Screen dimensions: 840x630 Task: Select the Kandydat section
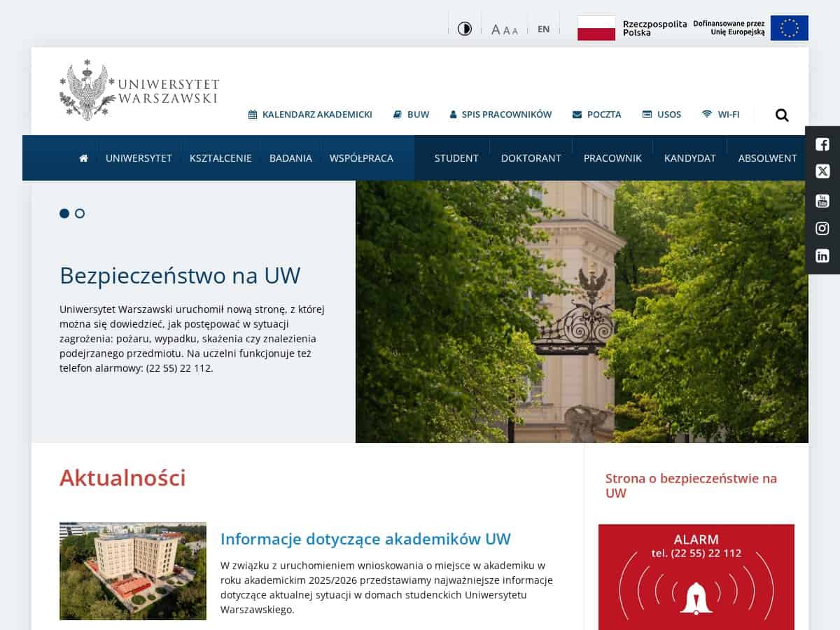690,158
